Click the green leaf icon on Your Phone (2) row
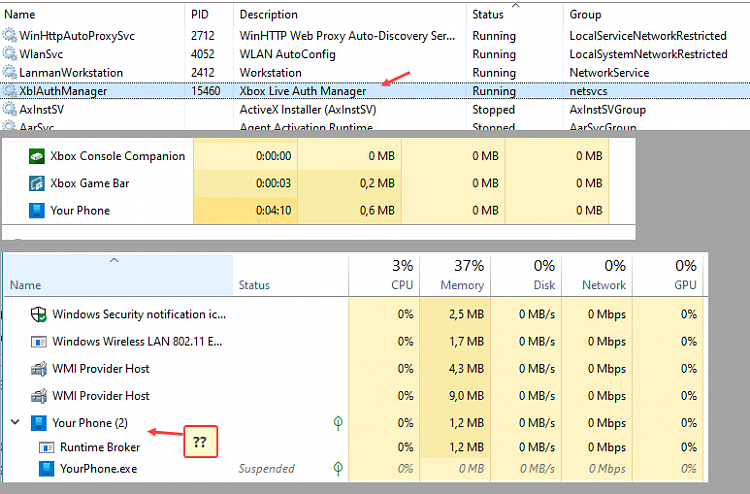Image resolution: width=750 pixels, height=494 pixels. point(338,423)
